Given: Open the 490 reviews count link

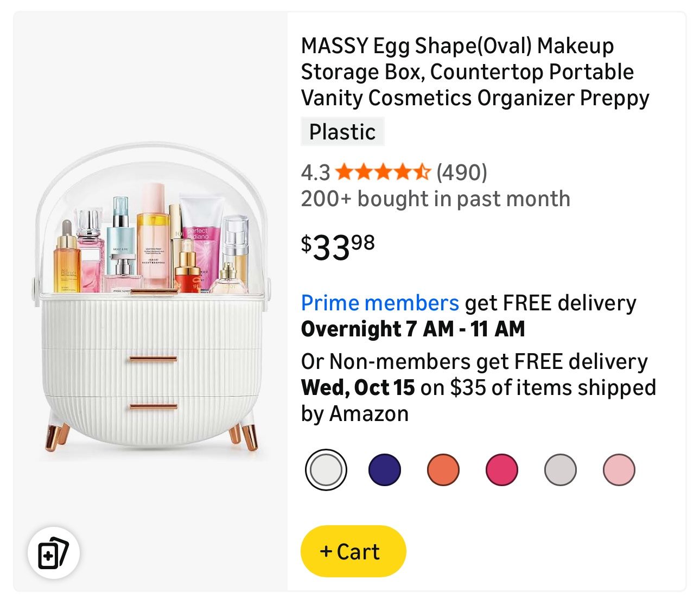Looking at the screenshot, I should [x=462, y=173].
